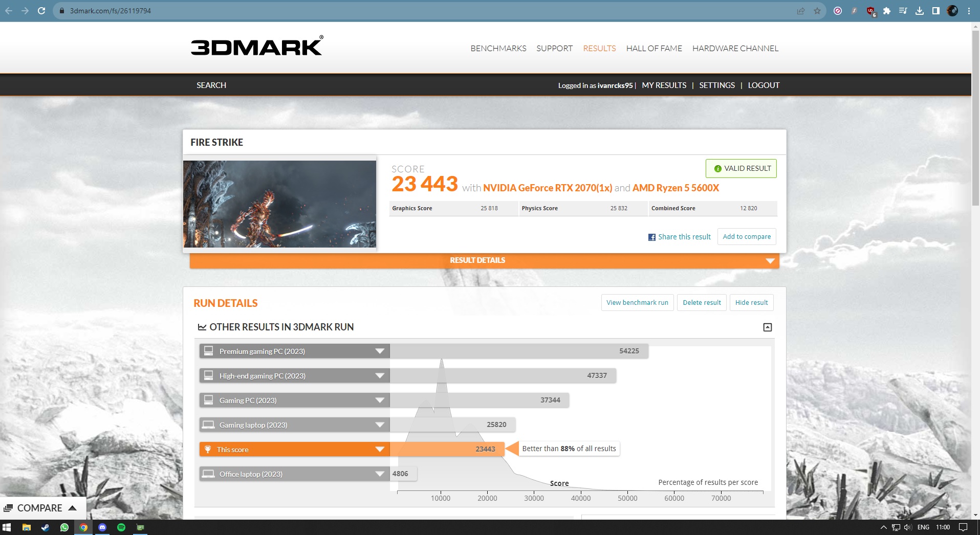Open Steam from the taskbar
The width and height of the screenshot is (980, 535).
[x=46, y=527]
